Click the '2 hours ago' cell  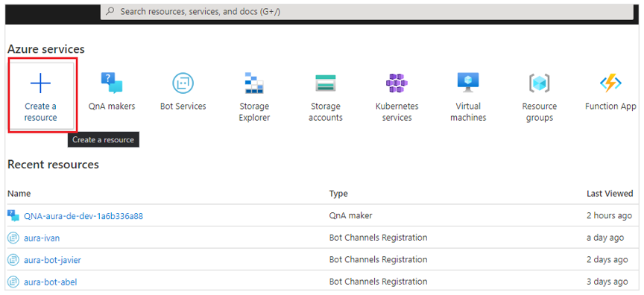(609, 215)
